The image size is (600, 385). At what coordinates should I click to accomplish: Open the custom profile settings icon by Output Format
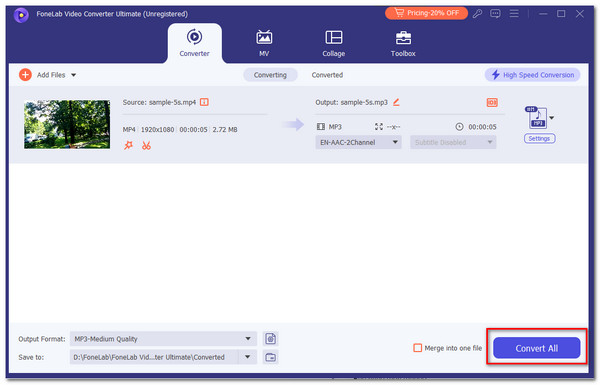click(271, 339)
